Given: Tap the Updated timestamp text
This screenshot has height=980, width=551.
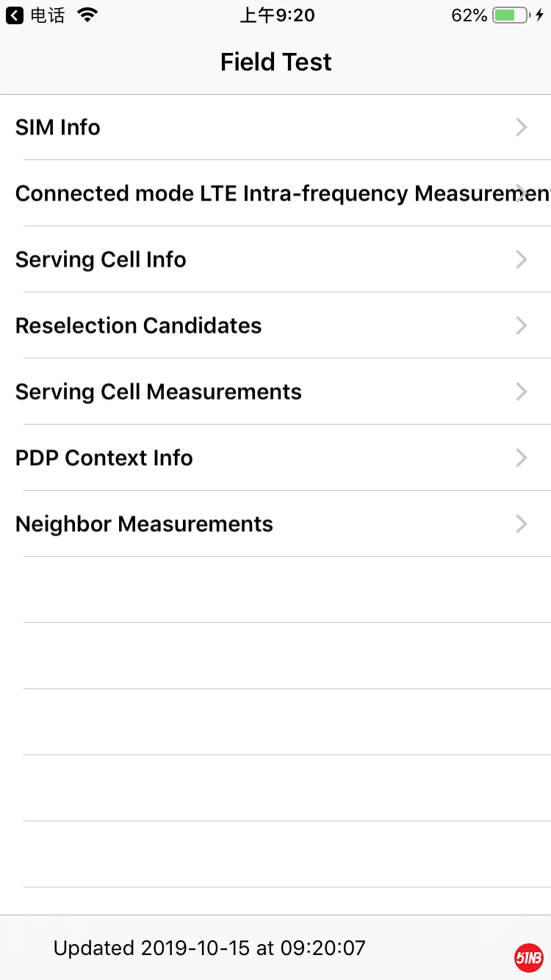Looking at the screenshot, I should [x=209, y=948].
